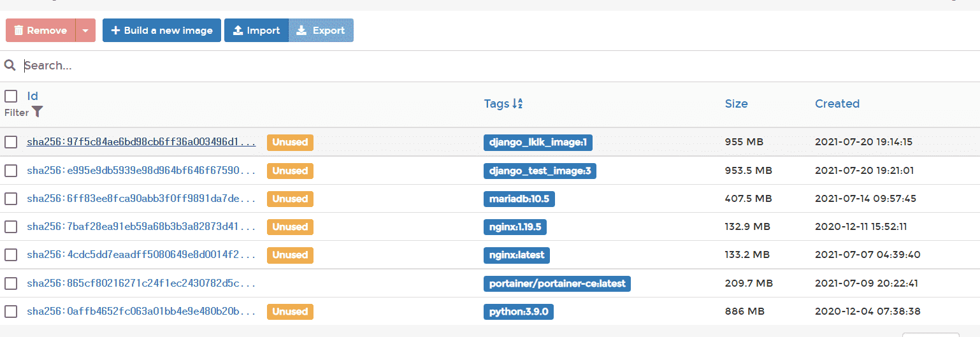Check the box for sha256:e995e9db5939 image
The height and width of the screenshot is (337, 980).
point(11,171)
